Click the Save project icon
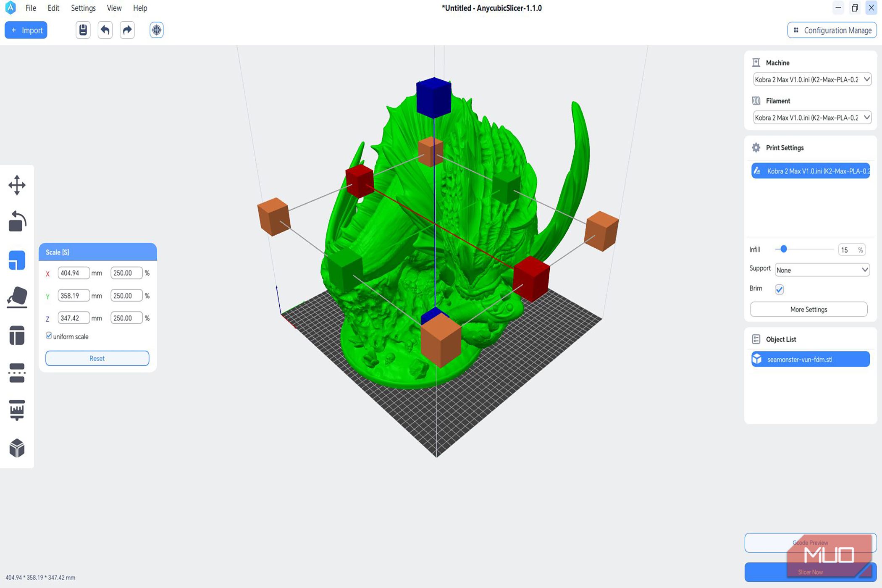 [x=83, y=30]
